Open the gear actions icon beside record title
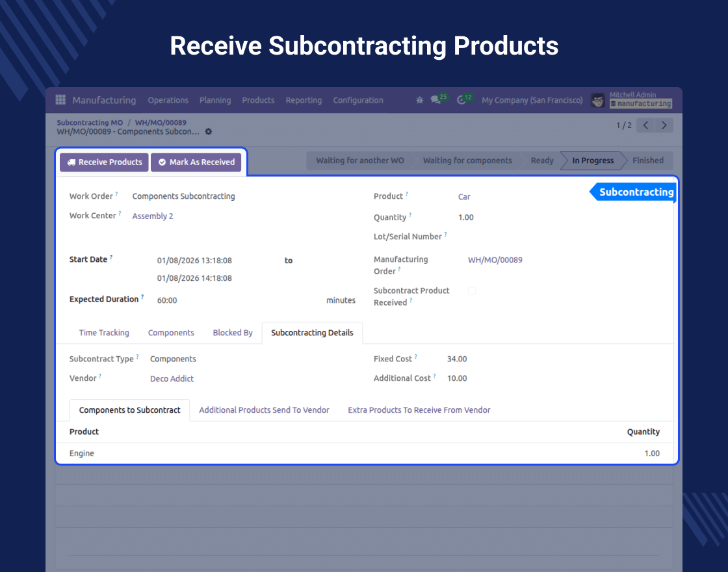This screenshot has width=728, height=572. (209, 131)
